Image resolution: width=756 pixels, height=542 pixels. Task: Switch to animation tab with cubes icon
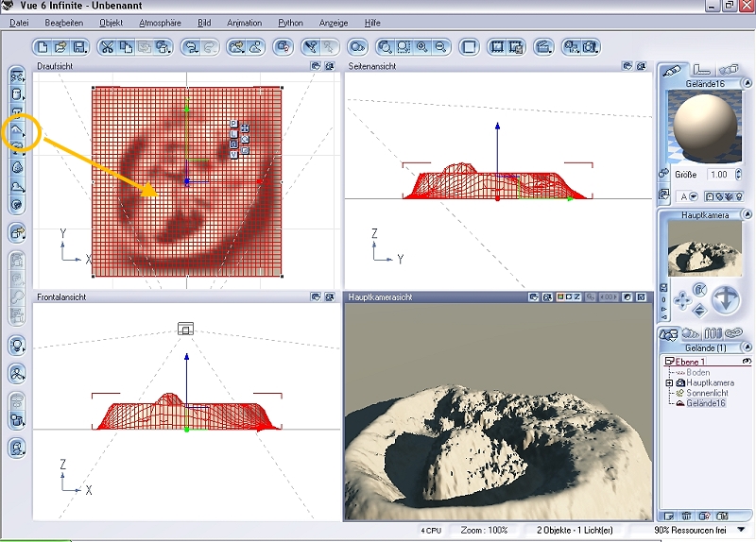(x=729, y=70)
